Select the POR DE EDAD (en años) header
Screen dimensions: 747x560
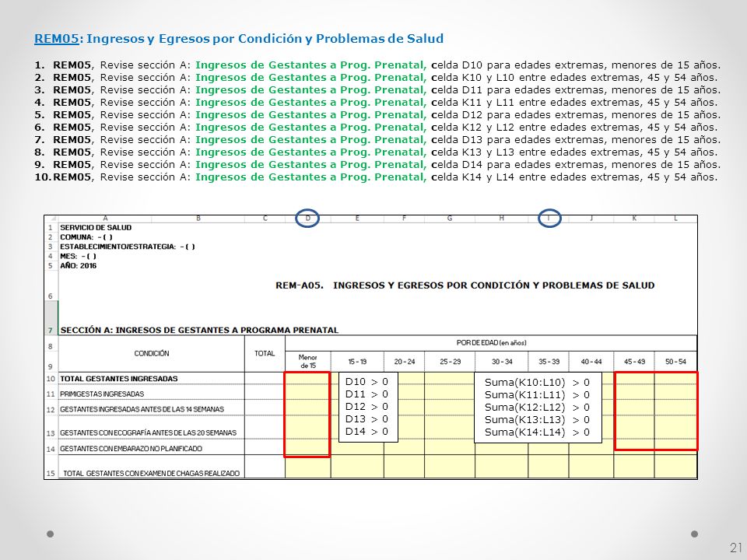pos(491,343)
